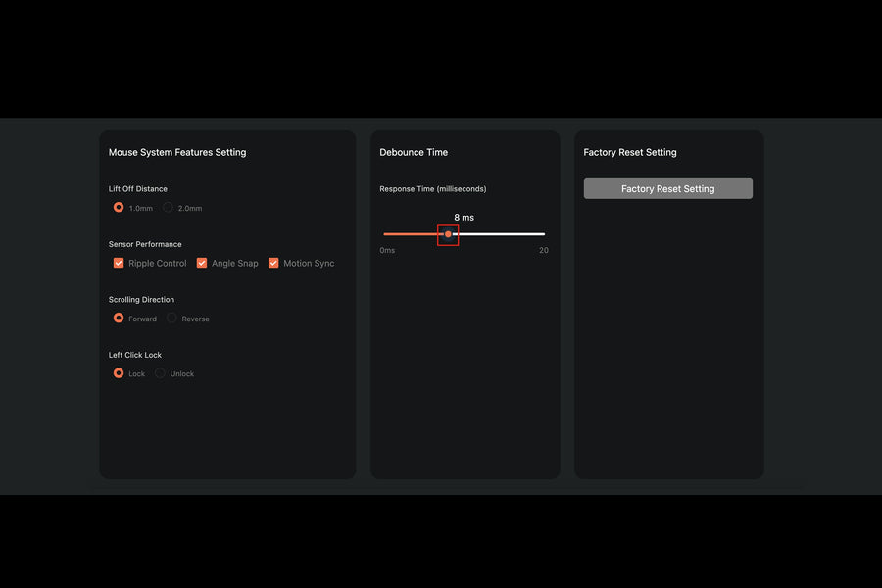Toggle the Motion Sync checkbox
The width and height of the screenshot is (882, 588).
pyautogui.click(x=273, y=263)
